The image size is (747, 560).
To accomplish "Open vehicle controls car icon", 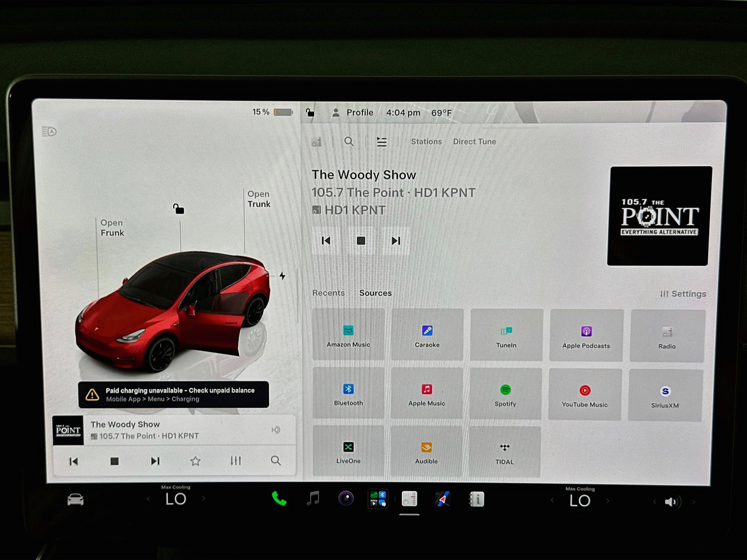I will coord(76,500).
